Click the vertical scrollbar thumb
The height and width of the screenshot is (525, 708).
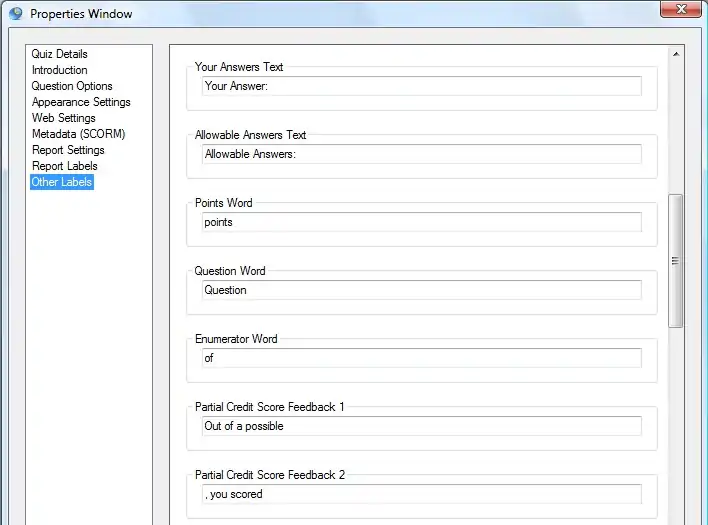[676, 260]
